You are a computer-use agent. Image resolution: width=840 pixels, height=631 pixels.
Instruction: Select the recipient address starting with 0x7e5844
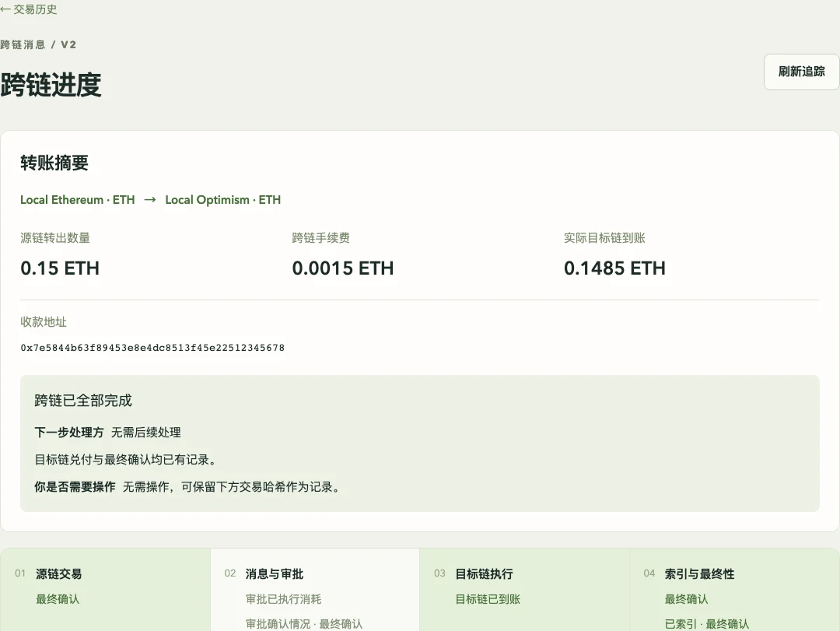pyautogui.click(x=152, y=348)
